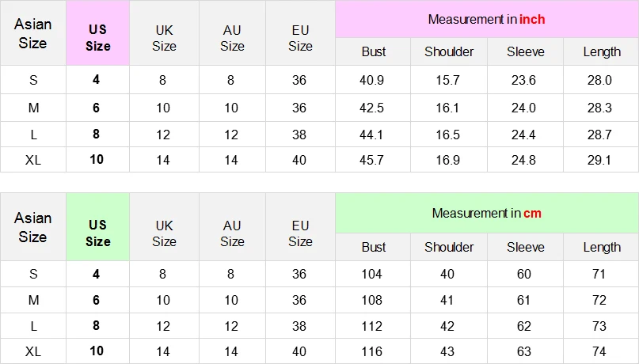
Task: Click the bold US size 6 in cm table
Action: click(x=96, y=300)
